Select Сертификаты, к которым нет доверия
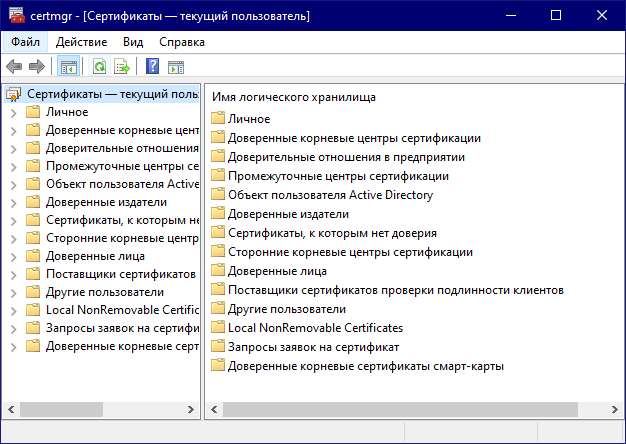 click(332, 233)
